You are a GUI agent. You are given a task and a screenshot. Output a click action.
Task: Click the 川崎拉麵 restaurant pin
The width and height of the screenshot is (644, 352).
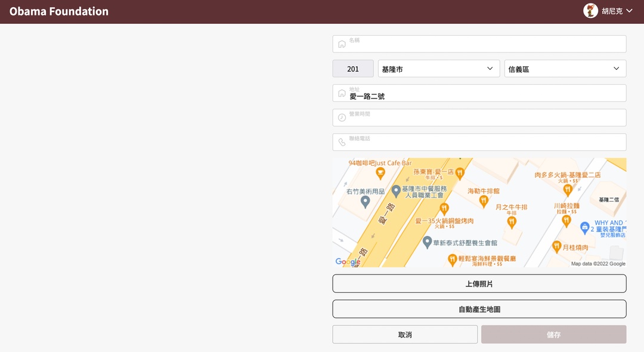566,221
